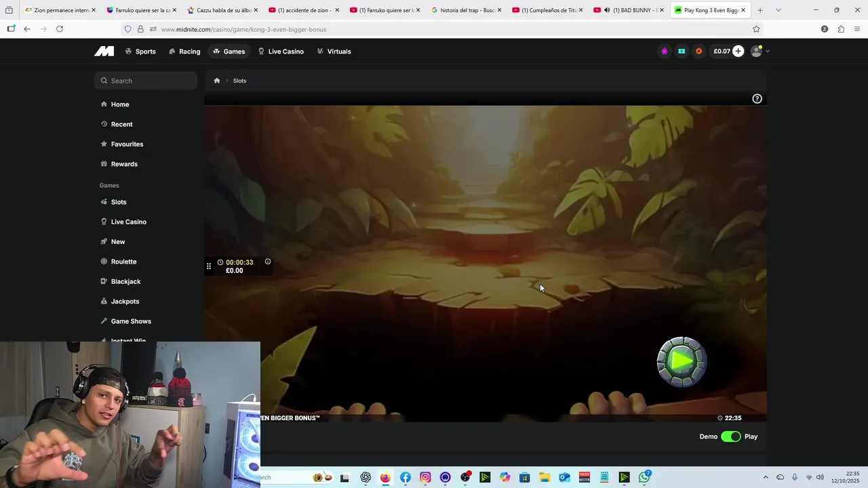Click the £0.07 balance amount
Viewport: 868px width, 488px height.
tap(722, 52)
